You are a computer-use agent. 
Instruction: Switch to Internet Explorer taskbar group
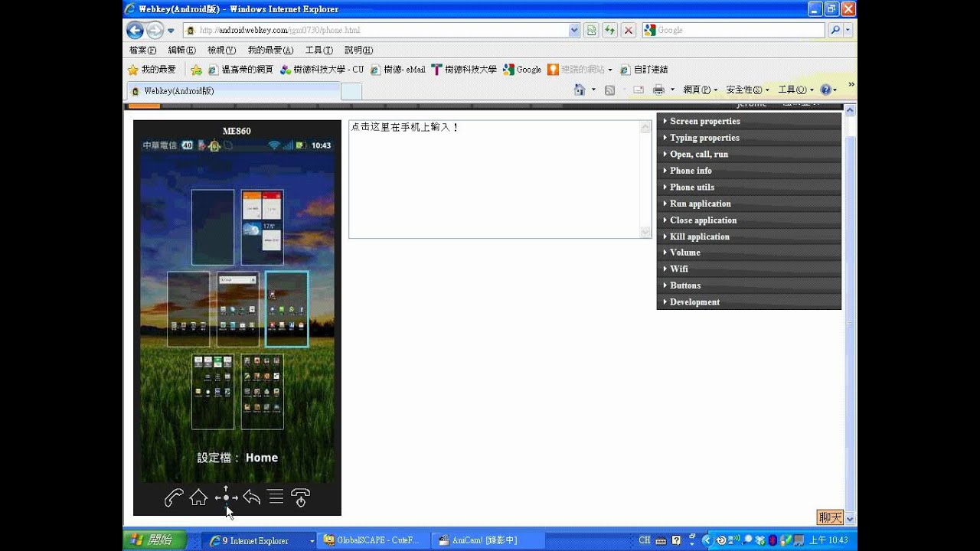click(260, 540)
